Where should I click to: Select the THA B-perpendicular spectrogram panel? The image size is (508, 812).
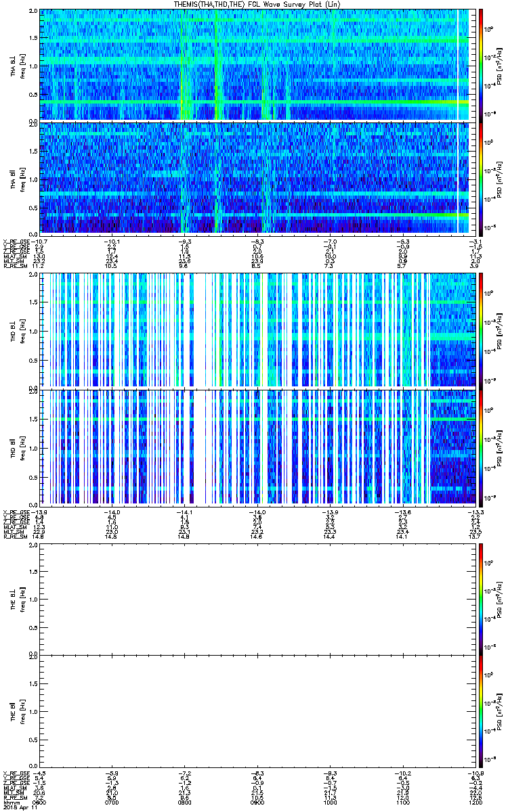point(255,64)
